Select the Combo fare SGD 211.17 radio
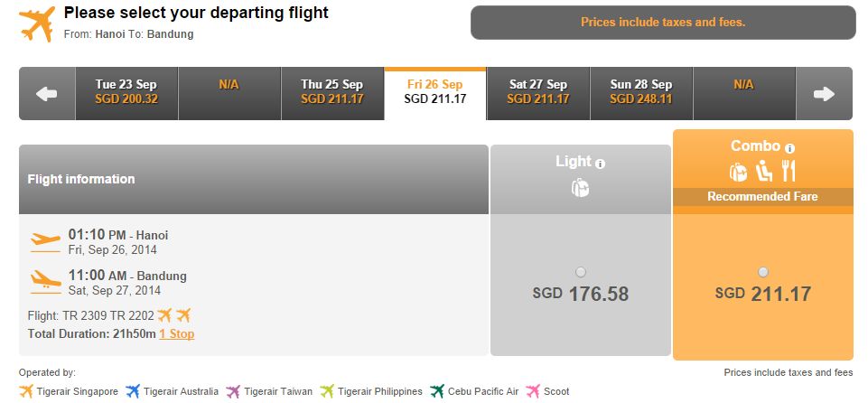This screenshot has width=868, height=403. click(x=763, y=272)
